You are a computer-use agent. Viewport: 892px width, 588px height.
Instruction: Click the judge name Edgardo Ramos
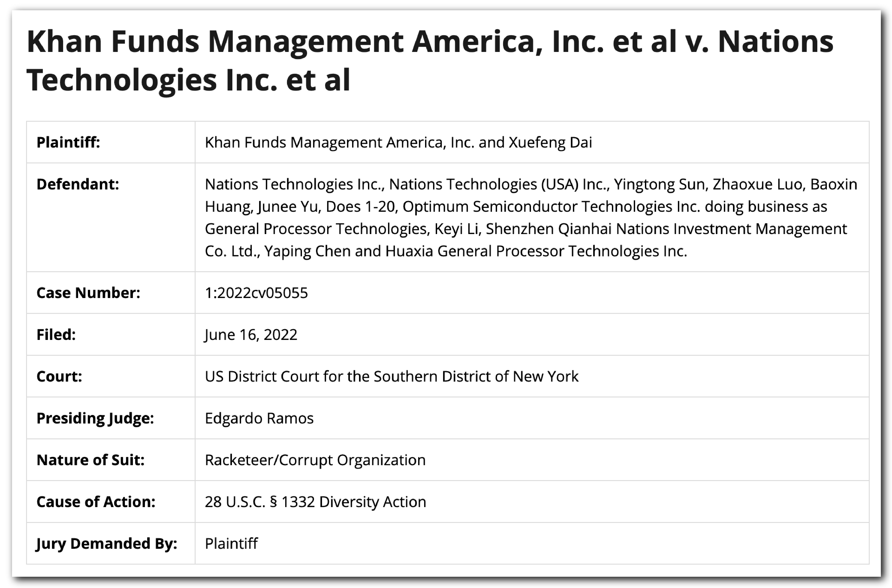259,418
